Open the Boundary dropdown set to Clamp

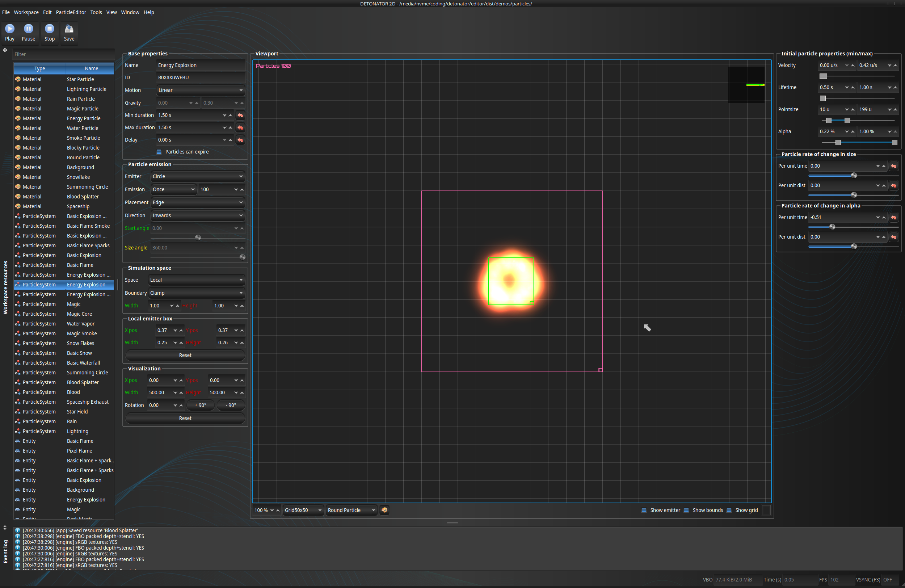195,292
